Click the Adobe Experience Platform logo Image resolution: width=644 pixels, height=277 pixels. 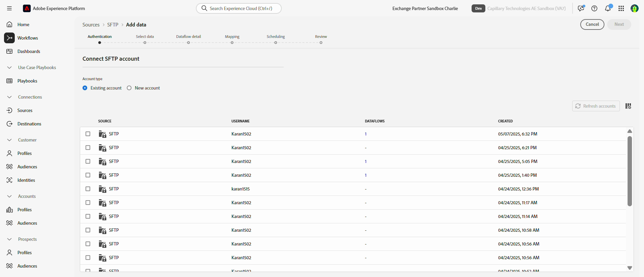pyautogui.click(x=27, y=8)
